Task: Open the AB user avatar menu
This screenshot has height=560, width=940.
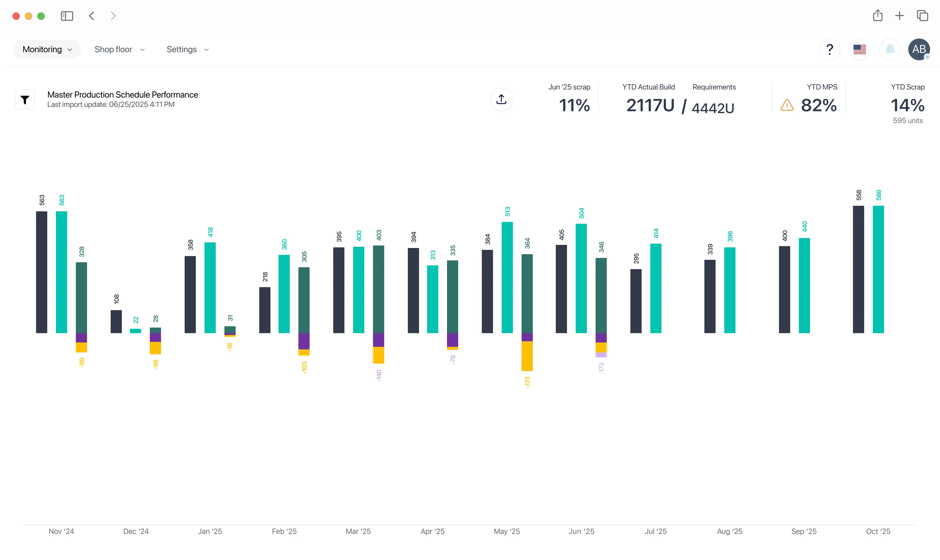Action: click(x=919, y=49)
